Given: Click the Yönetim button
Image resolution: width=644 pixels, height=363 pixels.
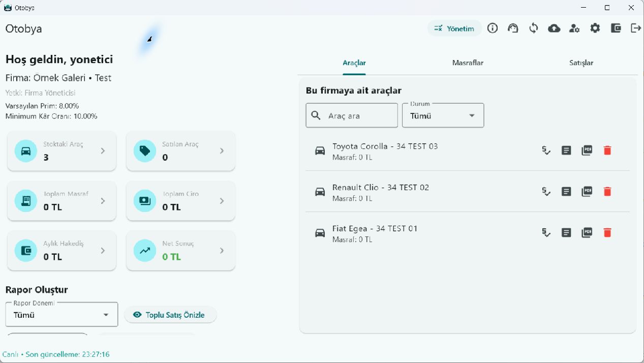Looking at the screenshot, I should tap(454, 28).
